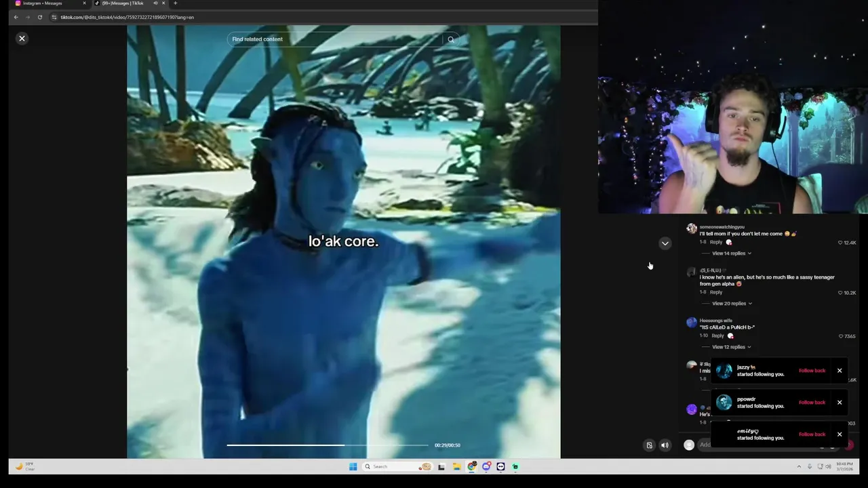The height and width of the screenshot is (488, 868).
Task: Open Discord from the taskbar
Action: click(486, 466)
